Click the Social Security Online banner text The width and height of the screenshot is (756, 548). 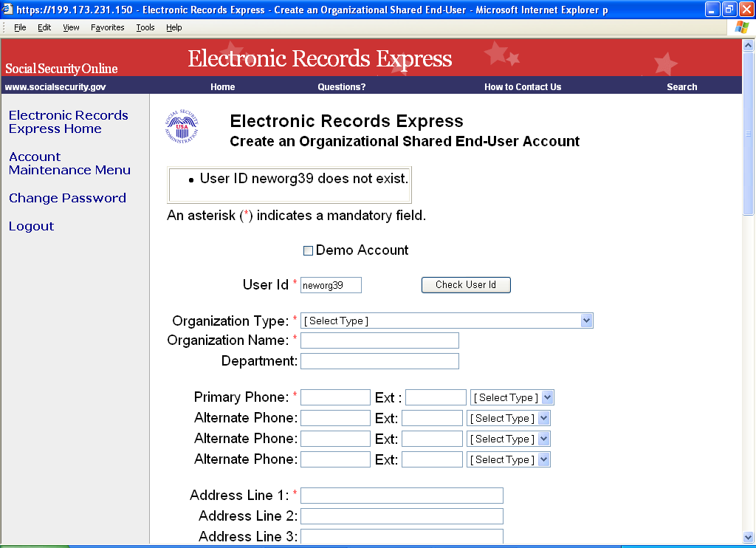tap(61, 69)
